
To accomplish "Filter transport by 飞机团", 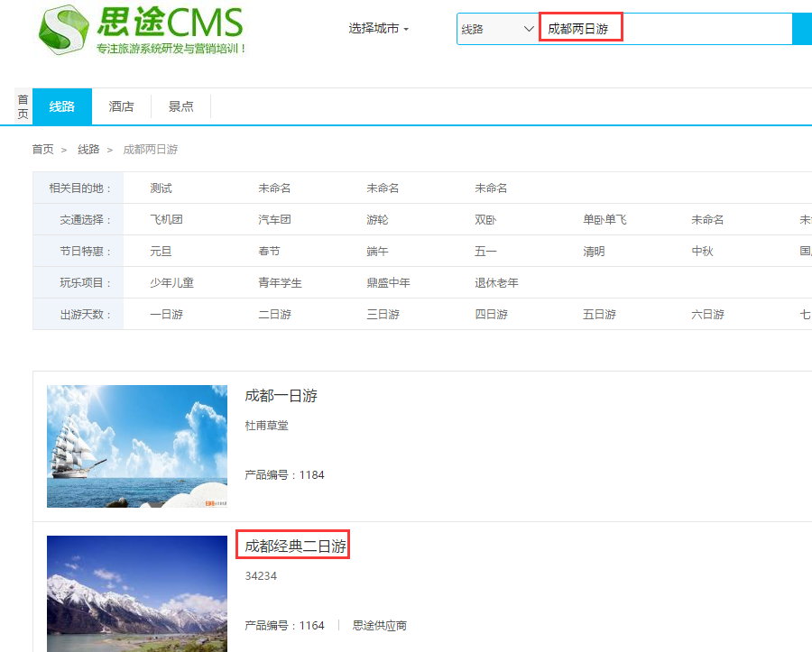I will (166, 220).
